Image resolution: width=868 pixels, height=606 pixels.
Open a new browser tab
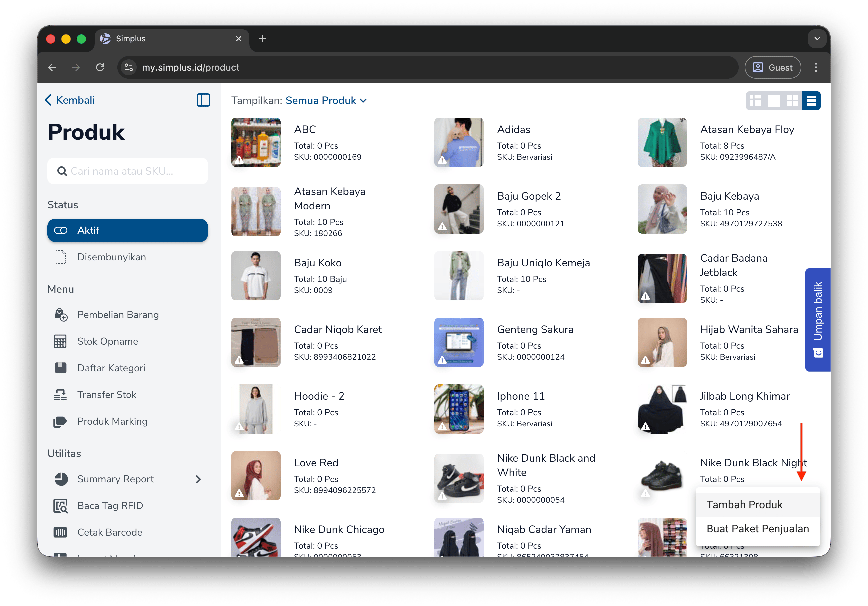pyautogui.click(x=262, y=39)
